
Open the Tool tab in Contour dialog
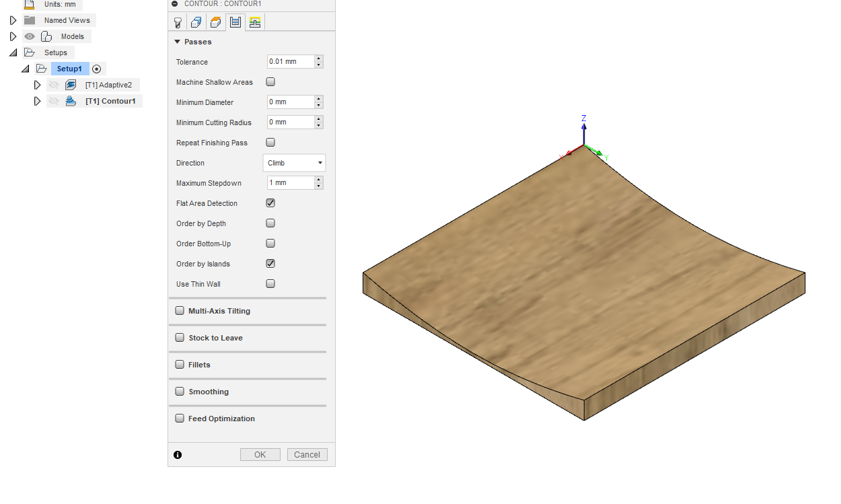(178, 22)
